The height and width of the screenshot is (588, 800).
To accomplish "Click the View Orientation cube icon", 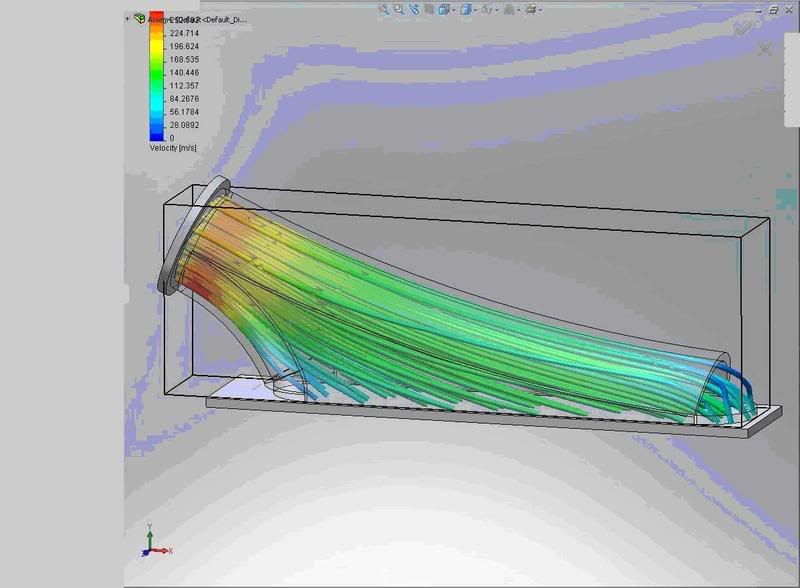I will (443, 9).
